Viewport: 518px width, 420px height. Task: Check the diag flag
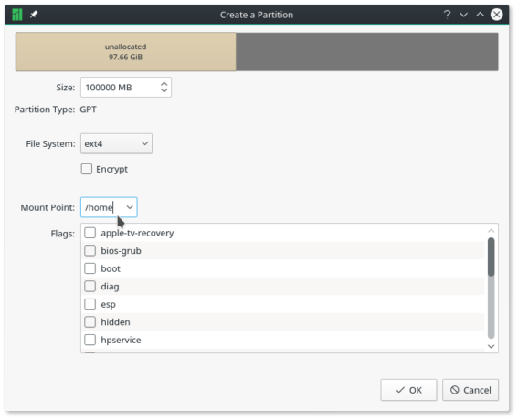pos(90,287)
